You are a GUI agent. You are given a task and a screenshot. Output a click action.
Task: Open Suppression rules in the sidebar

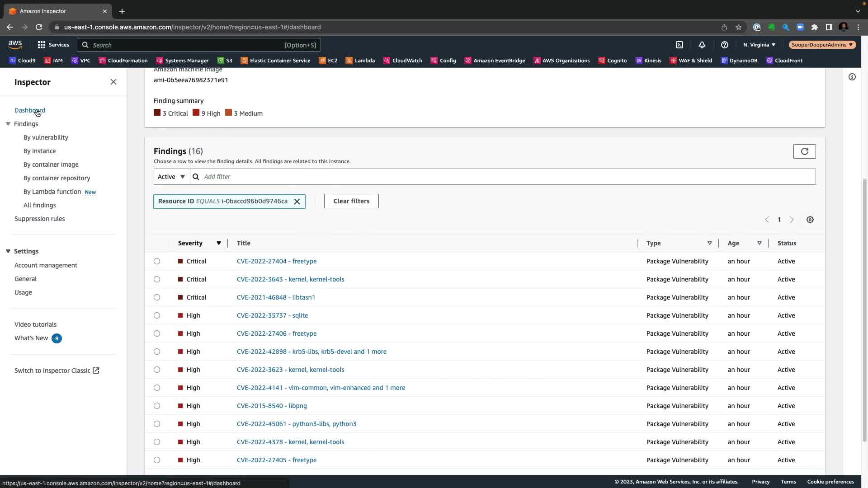click(39, 219)
